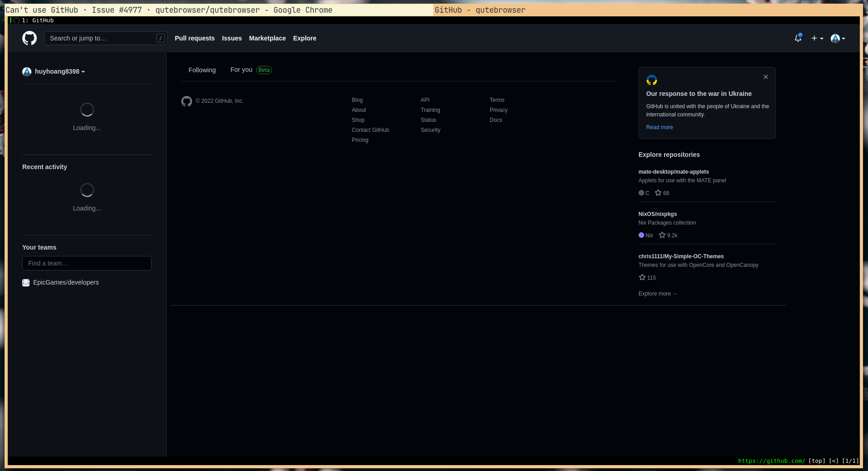Open Issues in the top navigation
The height and width of the screenshot is (471, 868).
click(232, 38)
